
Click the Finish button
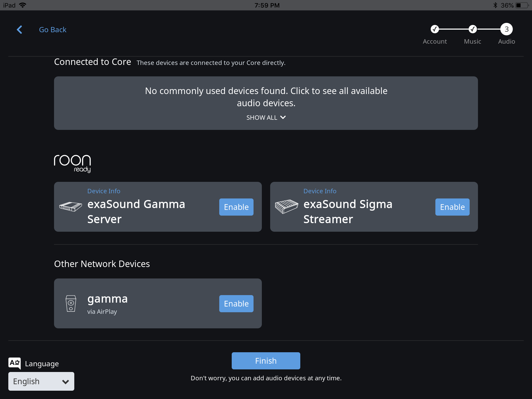[266, 361]
